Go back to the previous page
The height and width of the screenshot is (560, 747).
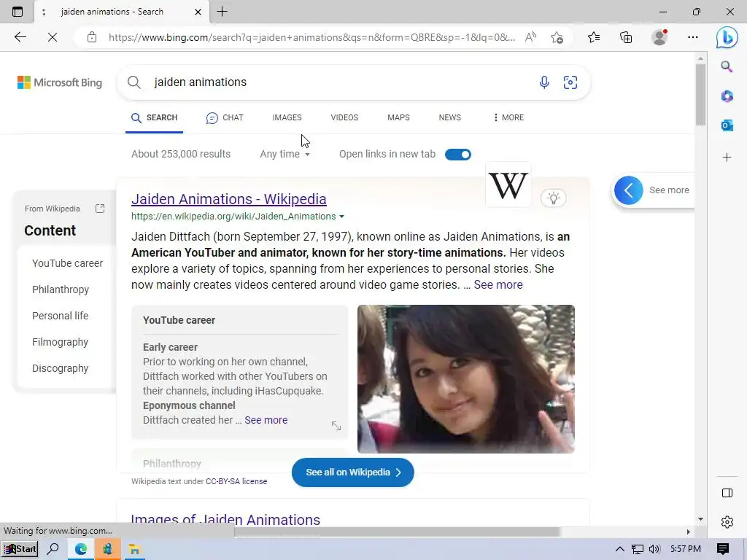point(20,37)
